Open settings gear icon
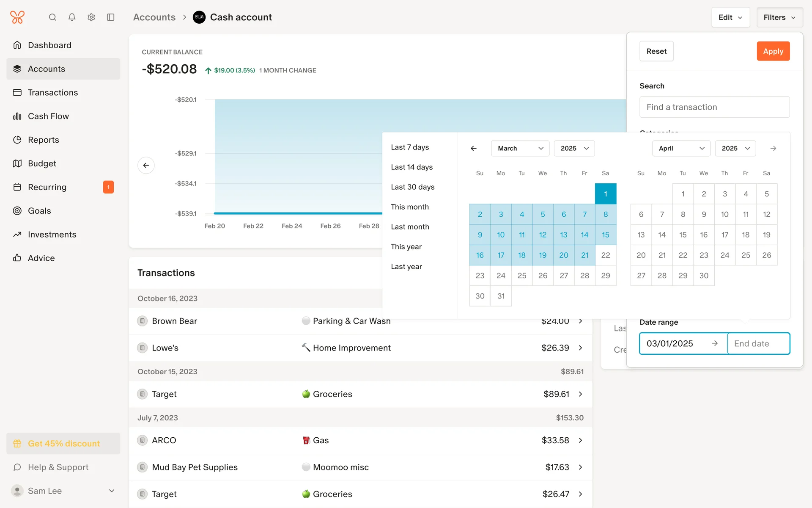 (x=91, y=17)
